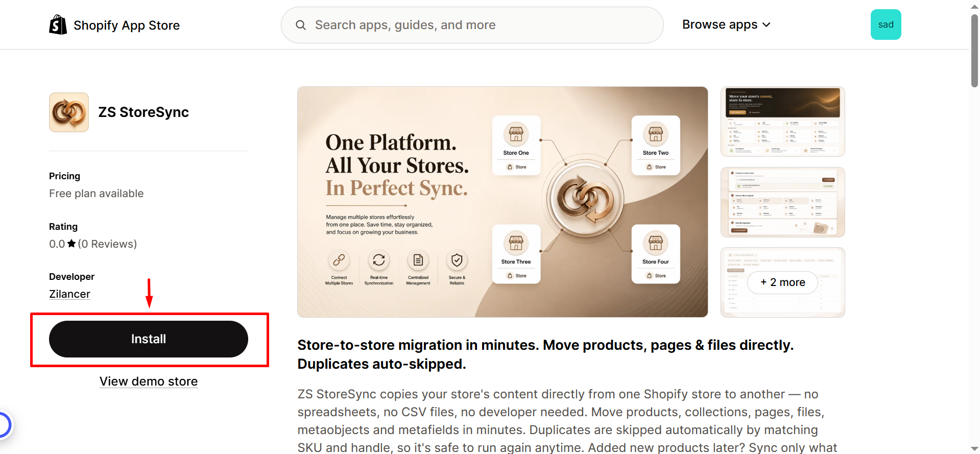Screen dimensions: 980x454
Task: Click the 'ZS StoreSync copies your store's content' paragraph
Action: [567, 421]
